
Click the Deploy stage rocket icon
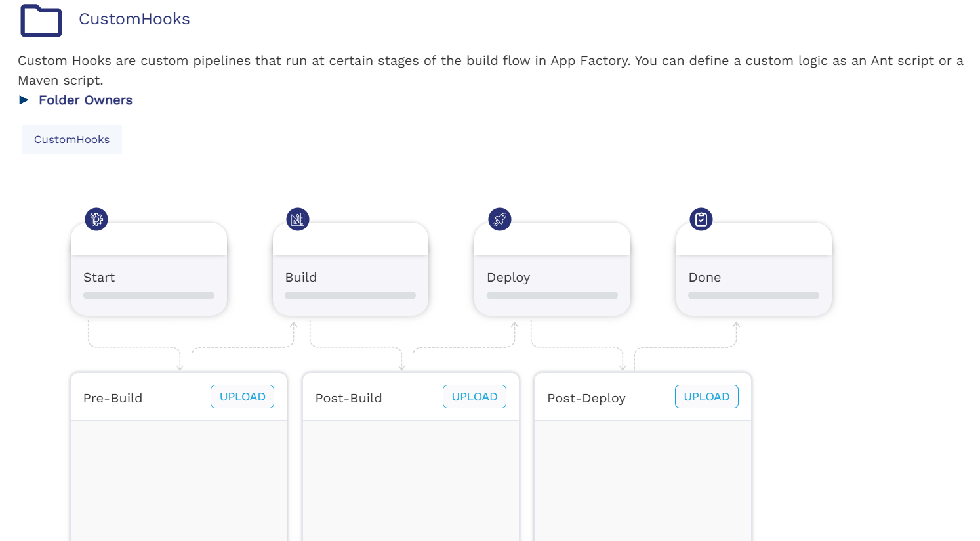(x=500, y=219)
